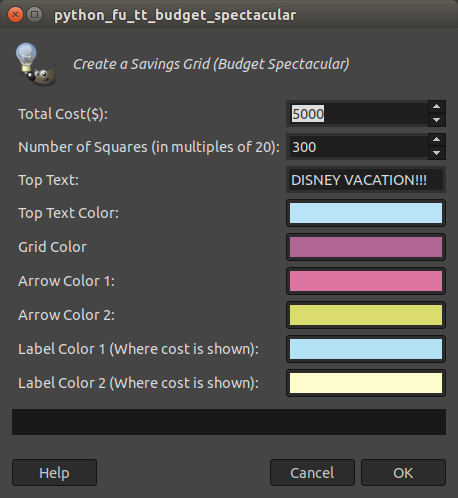Click the GIMP Wilber lightbulb icon
Viewport: 458px width, 498px height.
(36, 64)
